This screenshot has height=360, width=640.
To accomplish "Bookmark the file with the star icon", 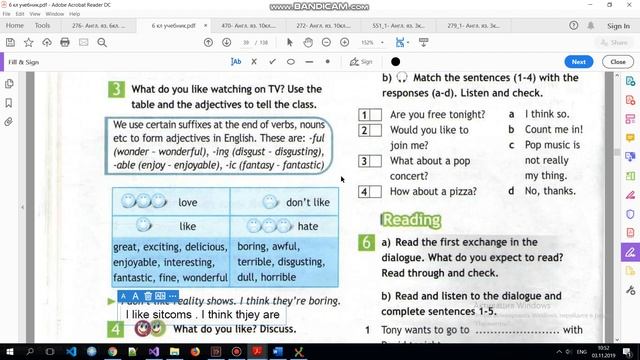I will (x=29, y=42).
